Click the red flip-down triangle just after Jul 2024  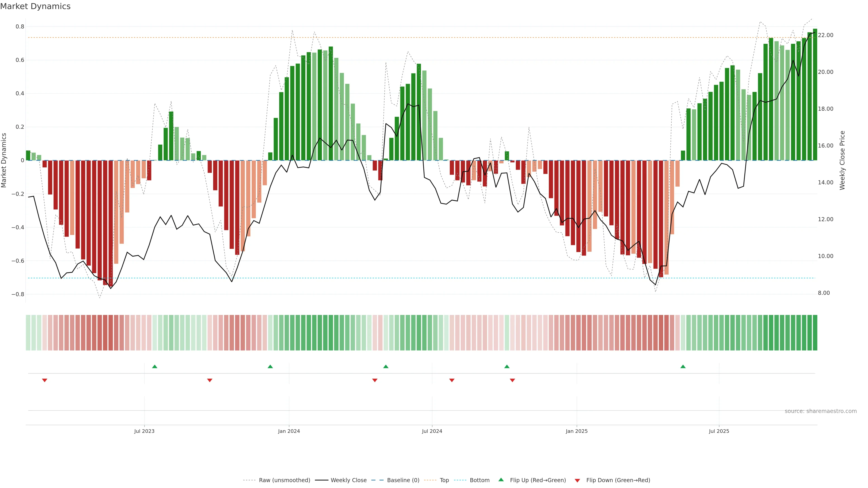coord(452,380)
